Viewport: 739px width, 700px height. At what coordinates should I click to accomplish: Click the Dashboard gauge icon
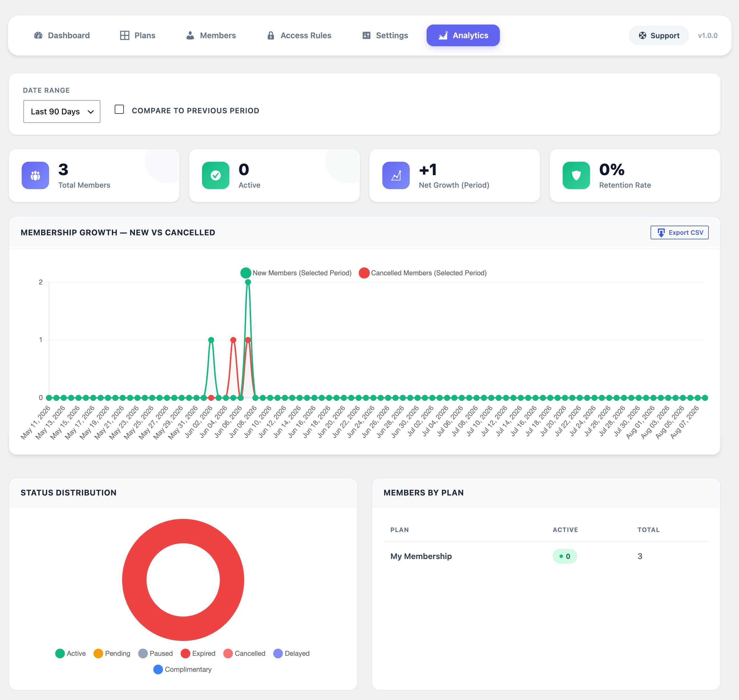pos(38,35)
